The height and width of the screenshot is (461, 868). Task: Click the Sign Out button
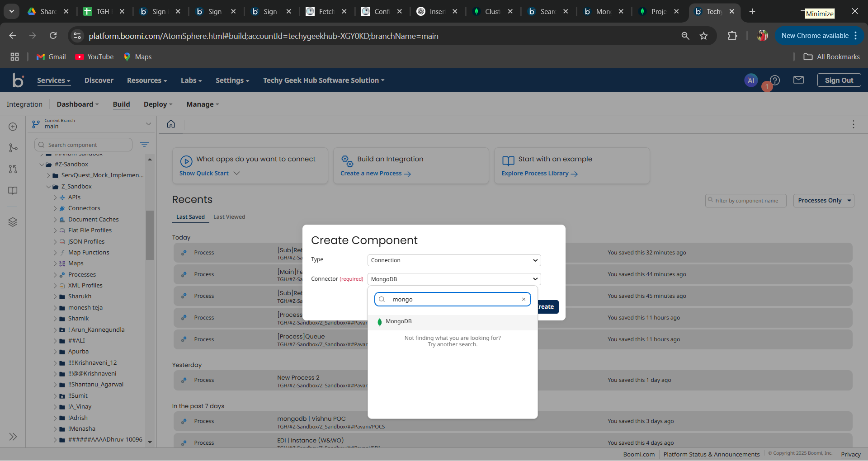coord(839,80)
